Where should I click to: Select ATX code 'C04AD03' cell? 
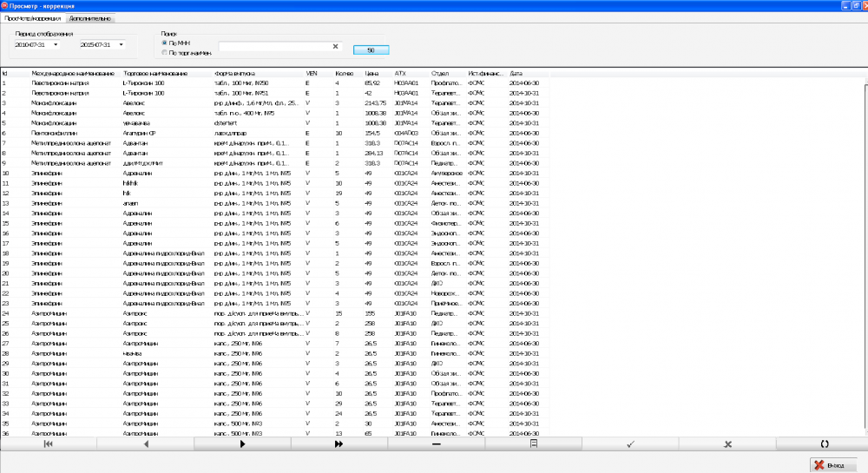click(x=405, y=133)
